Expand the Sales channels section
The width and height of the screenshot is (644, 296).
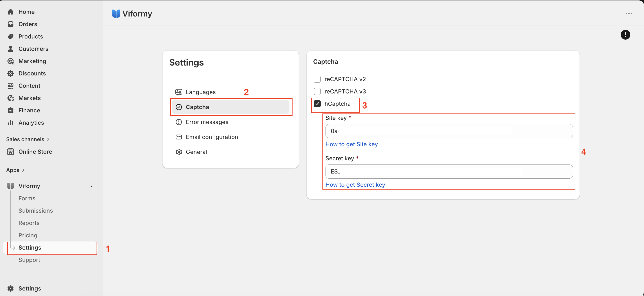28,139
